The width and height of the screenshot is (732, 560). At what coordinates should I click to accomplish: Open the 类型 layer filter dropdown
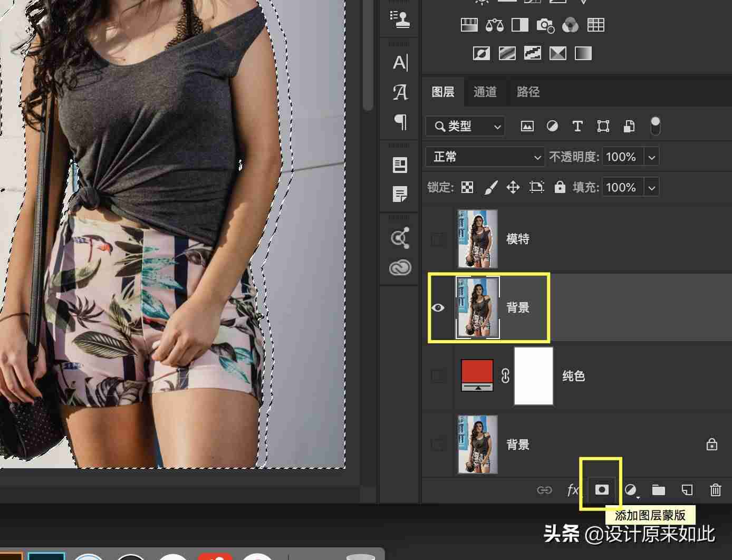click(x=465, y=126)
